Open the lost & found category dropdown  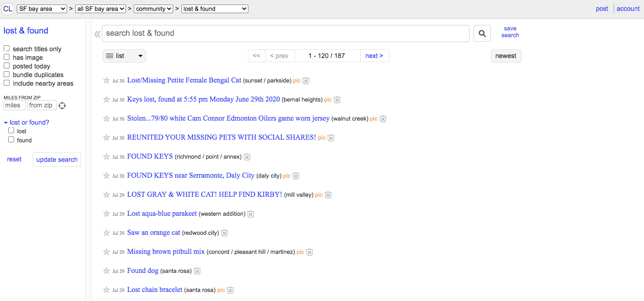214,9
